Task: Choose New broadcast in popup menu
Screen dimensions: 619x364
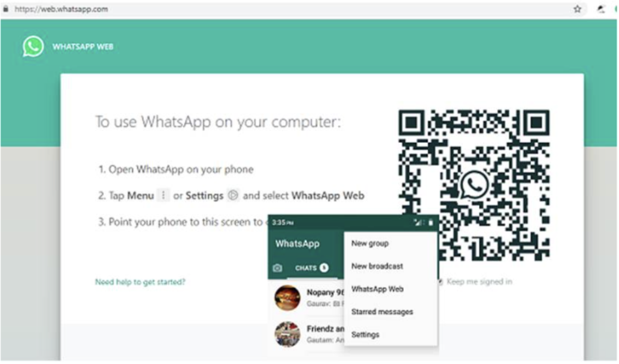Action: pyautogui.click(x=377, y=266)
